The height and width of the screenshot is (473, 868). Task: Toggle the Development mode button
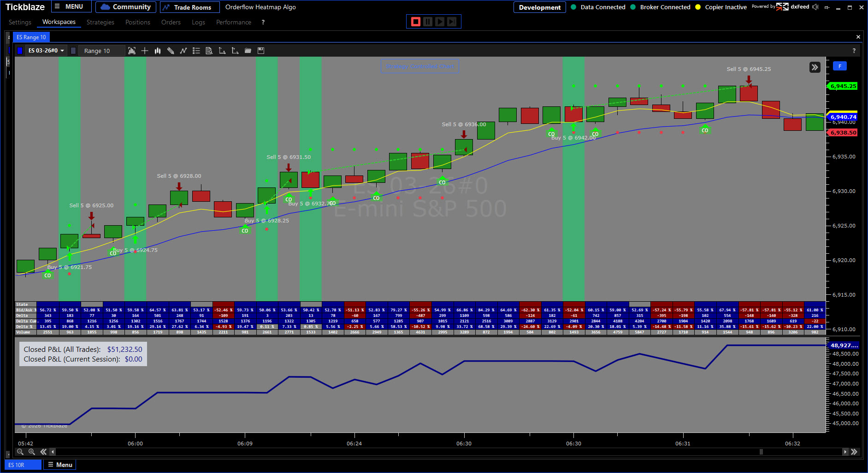click(x=539, y=7)
